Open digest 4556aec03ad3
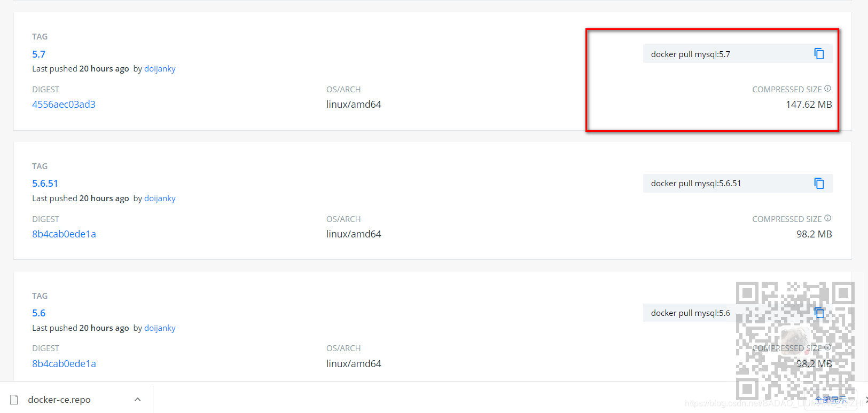The width and height of the screenshot is (868, 413). point(64,105)
